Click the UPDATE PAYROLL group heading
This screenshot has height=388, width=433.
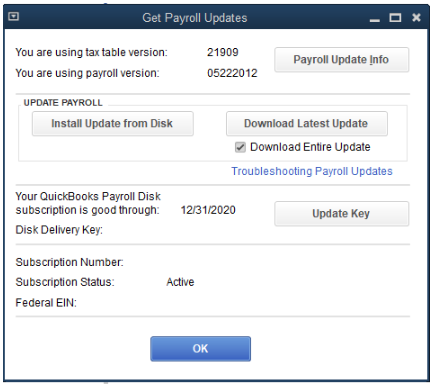pyautogui.click(x=63, y=103)
